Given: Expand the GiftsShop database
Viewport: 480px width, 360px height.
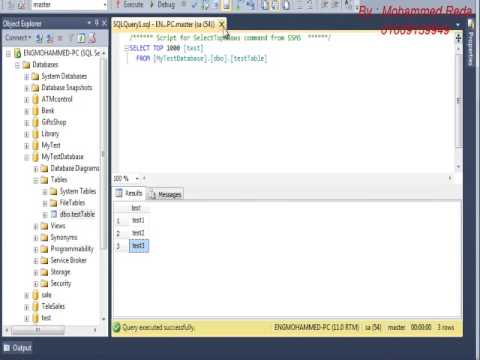Looking at the screenshot, I should coord(26,123).
